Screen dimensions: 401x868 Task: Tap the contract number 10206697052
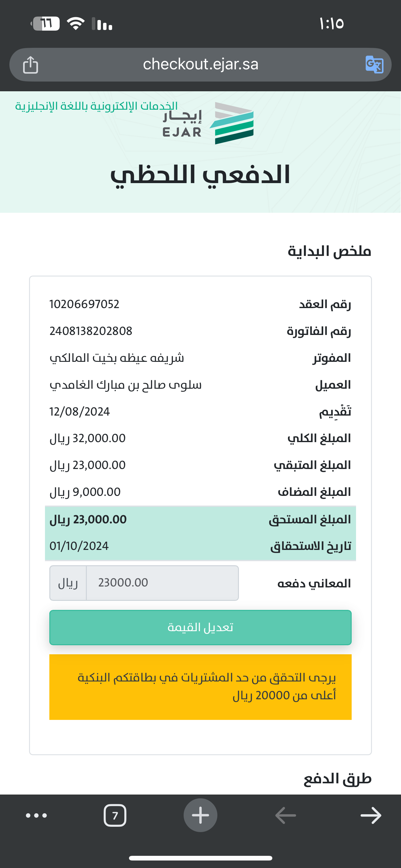tap(84, 304)
